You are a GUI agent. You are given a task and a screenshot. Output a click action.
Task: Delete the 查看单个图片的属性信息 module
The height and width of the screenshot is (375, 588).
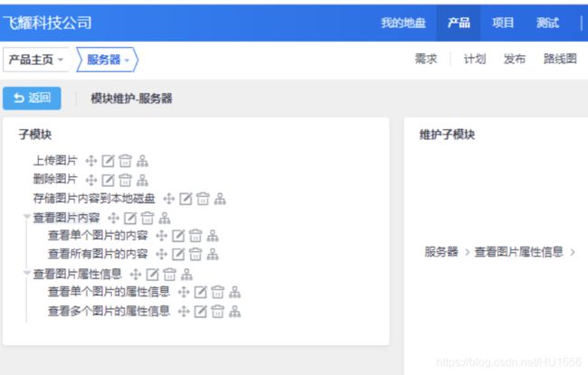[217, 292]
